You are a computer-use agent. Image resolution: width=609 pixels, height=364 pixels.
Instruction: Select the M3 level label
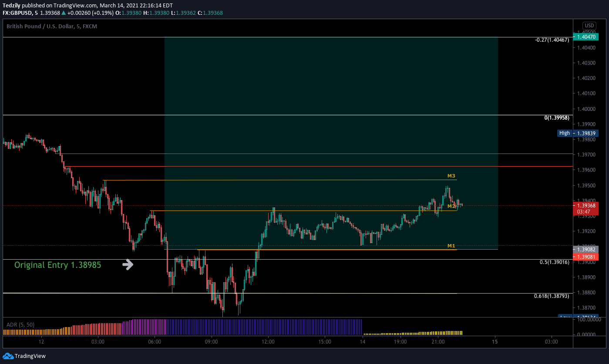click(451, 176)
